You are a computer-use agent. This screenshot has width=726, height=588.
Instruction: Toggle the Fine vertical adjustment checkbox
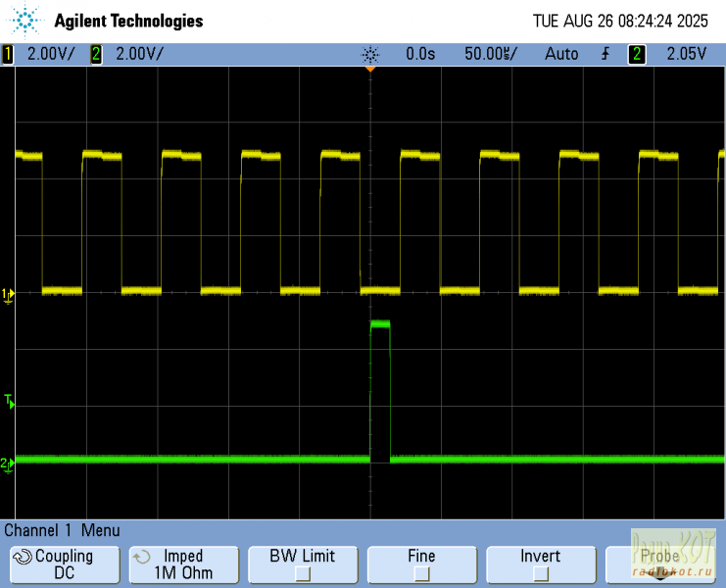coord(421,573)
